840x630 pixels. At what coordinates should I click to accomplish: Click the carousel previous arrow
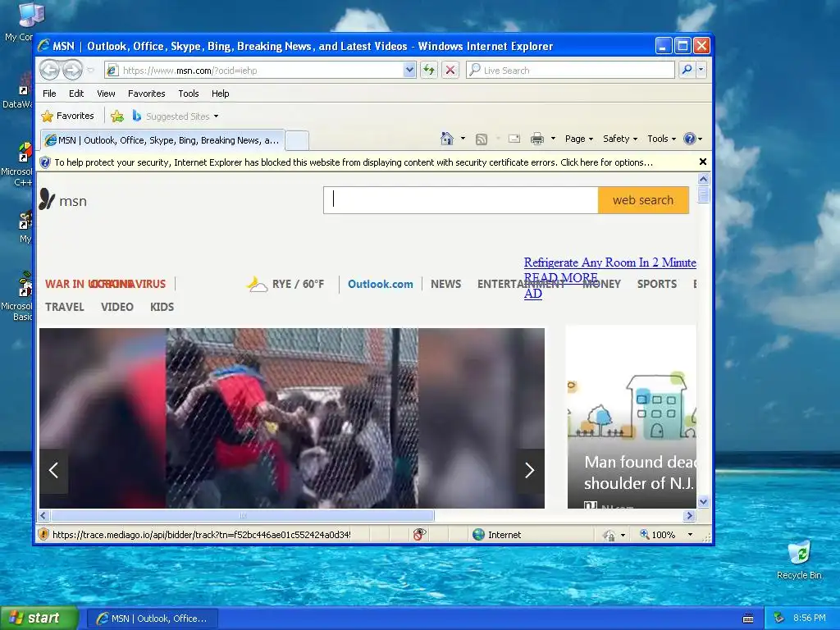tap(53, 470)
